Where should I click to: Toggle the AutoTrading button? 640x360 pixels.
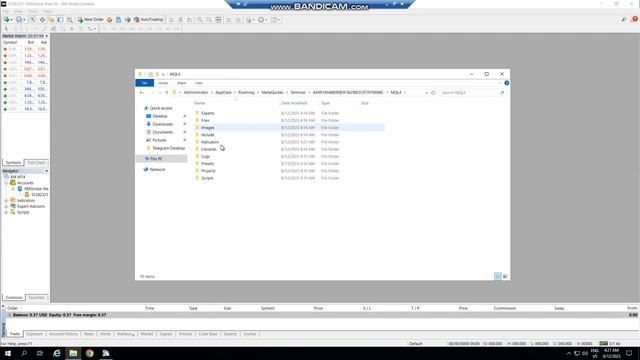tap(149, 20)
